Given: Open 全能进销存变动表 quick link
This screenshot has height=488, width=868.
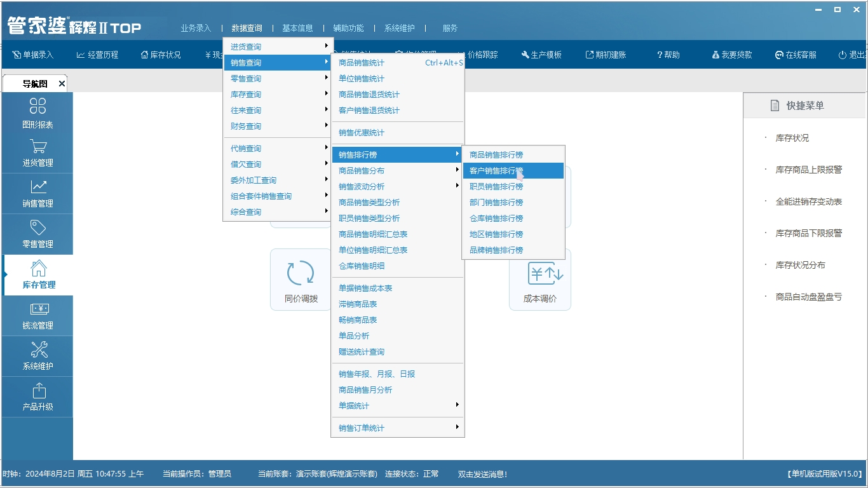Looking at the screenshot, I should click(x=809, y=201).
